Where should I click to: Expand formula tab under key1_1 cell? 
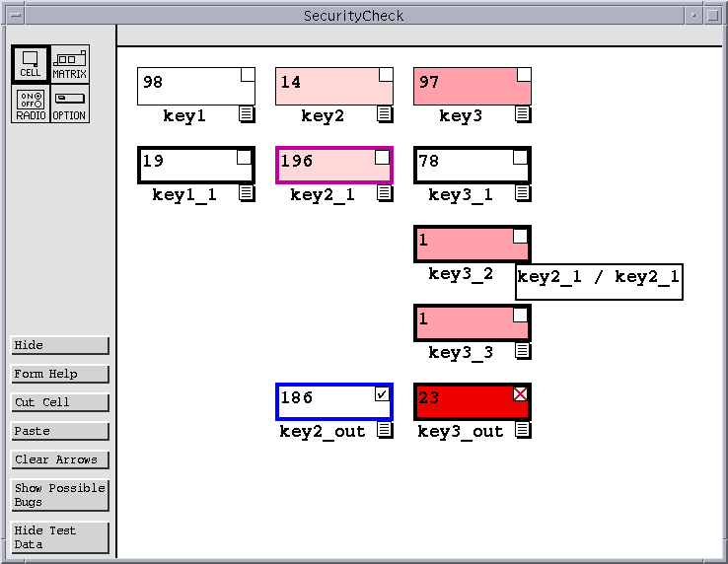[x=247, y=193]
